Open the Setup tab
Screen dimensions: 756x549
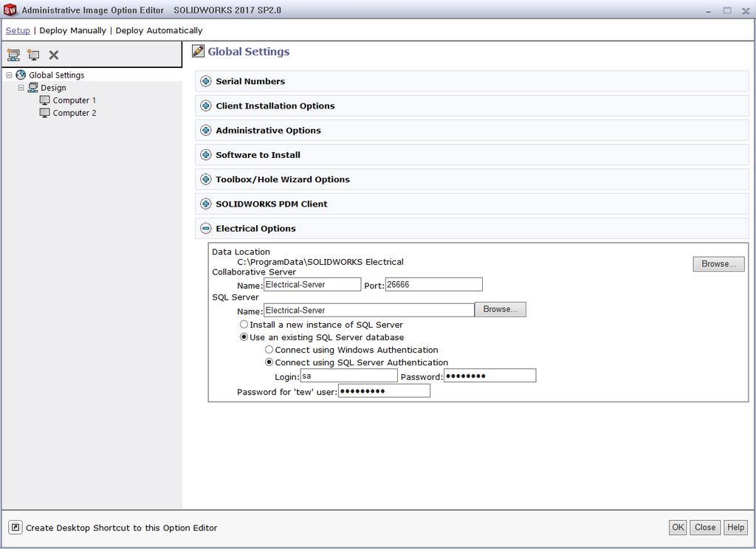coord(18,30)
